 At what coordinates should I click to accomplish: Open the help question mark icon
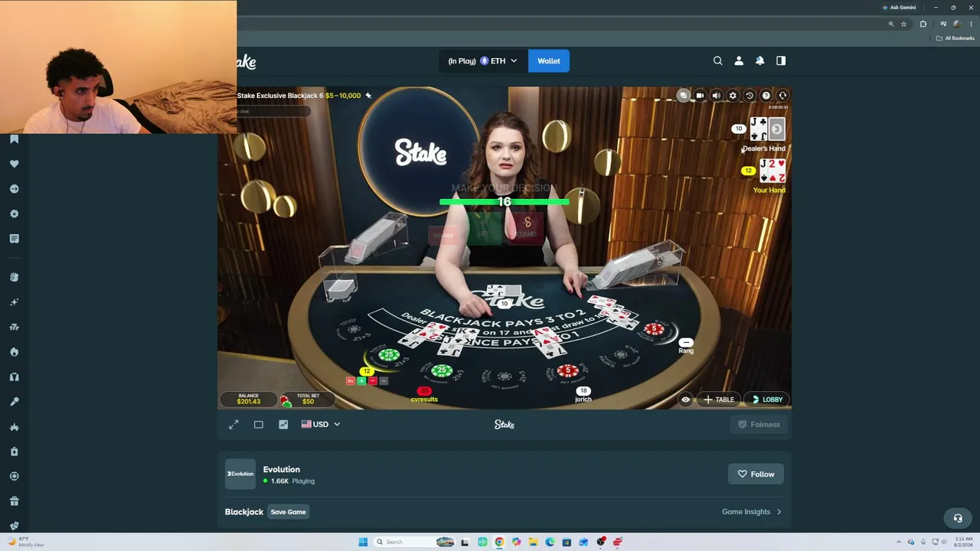766,96
